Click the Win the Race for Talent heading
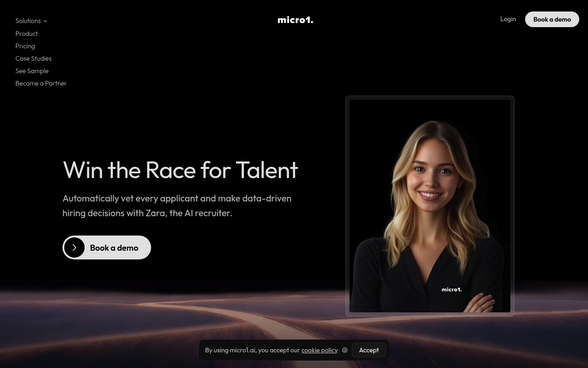This screenshot has width=588, height=368. coord(180,170)
